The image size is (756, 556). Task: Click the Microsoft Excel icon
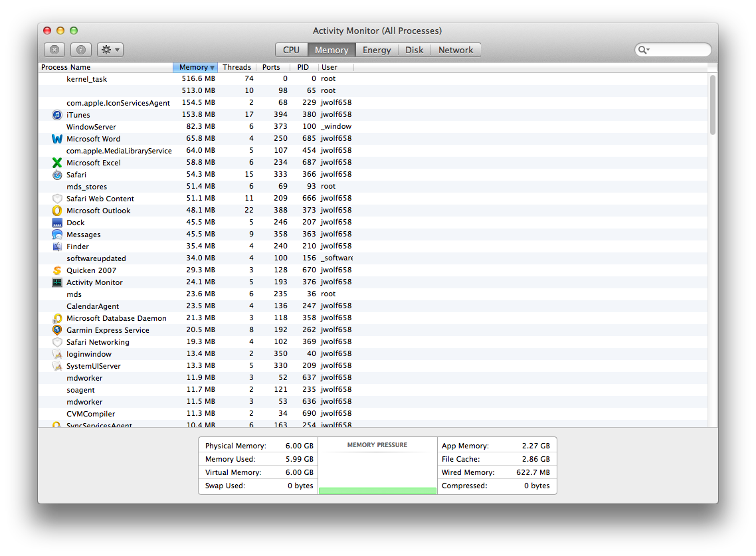pos(57,163)
